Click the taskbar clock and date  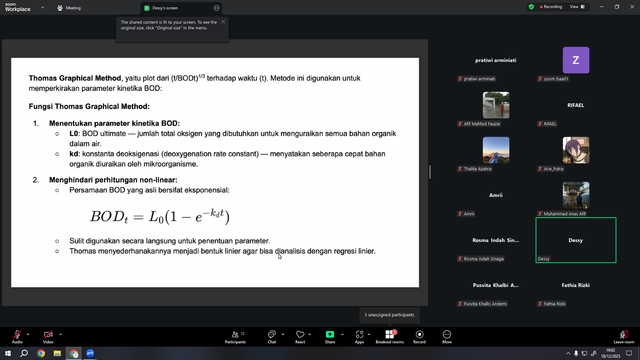click(610, 353)
